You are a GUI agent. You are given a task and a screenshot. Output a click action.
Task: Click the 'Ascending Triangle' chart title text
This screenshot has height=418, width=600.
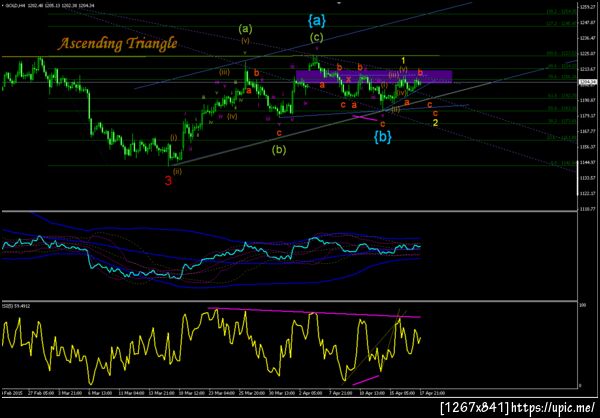click(x=117, y=44)
